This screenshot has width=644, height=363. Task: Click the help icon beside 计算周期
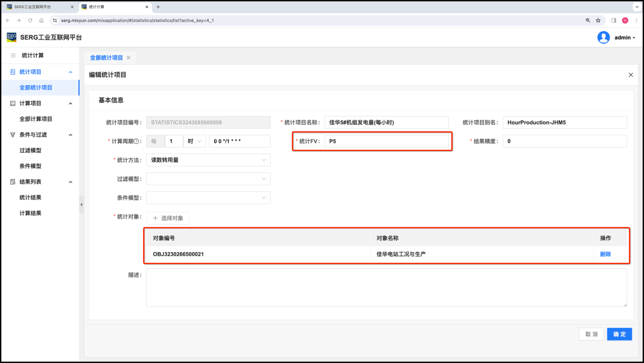point(137,141)
